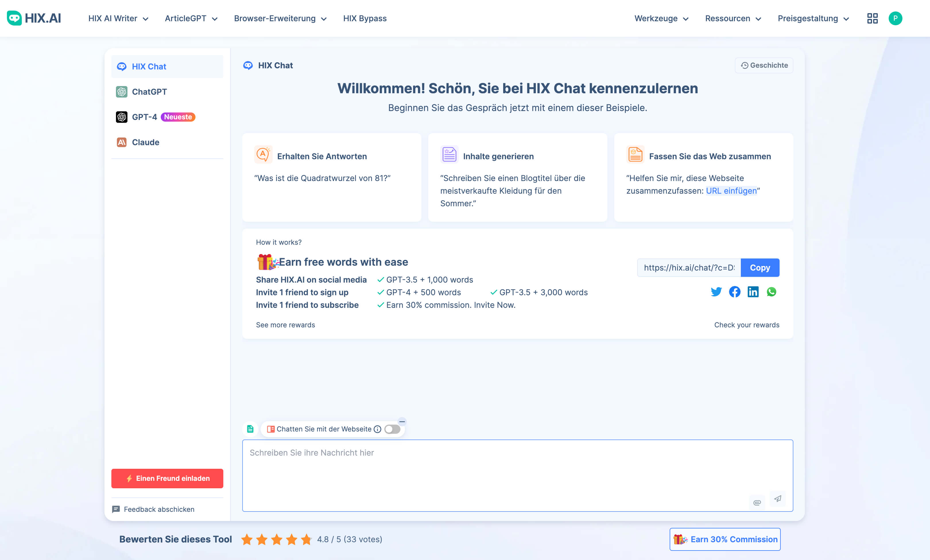Open Check your rewards link

(x=747, y=325)
